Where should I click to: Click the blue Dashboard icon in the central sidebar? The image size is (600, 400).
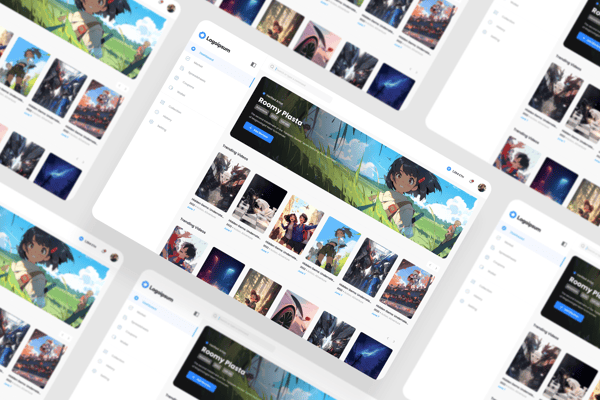pyautogui.click(x=194, y=49)
